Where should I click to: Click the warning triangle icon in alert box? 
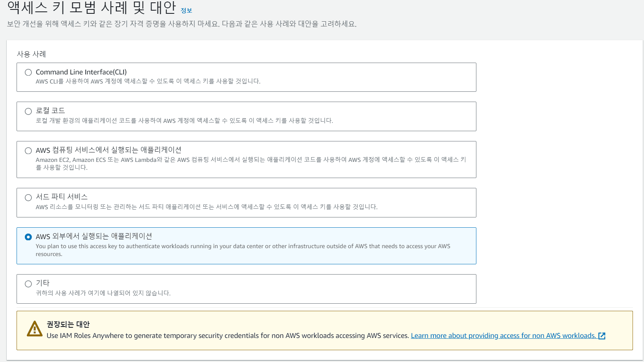[x=35, y=329]
